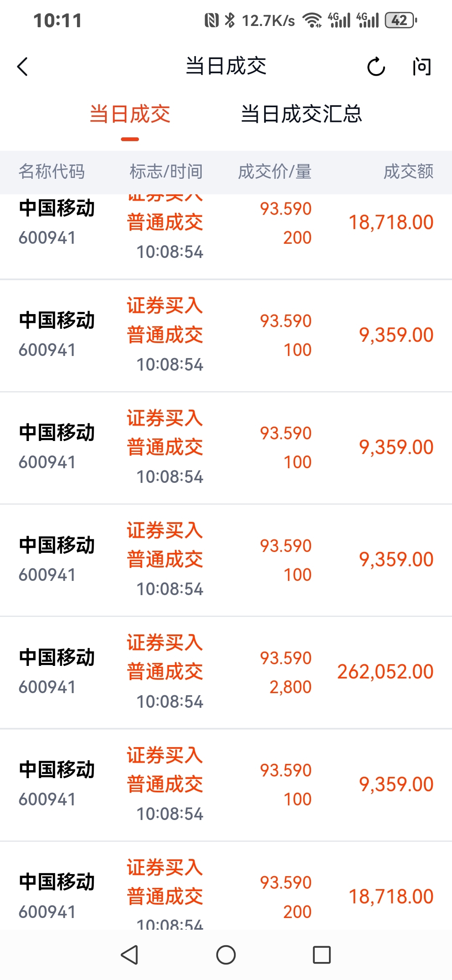Tap the NFC icon in status bar
452x980 pixels.
click(211, 20)
